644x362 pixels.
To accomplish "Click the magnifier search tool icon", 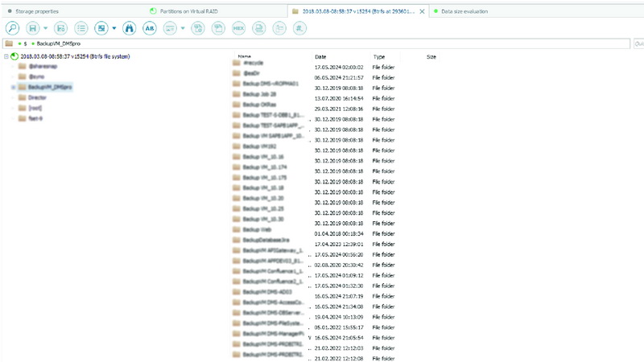I will click(x=12, y=28).
